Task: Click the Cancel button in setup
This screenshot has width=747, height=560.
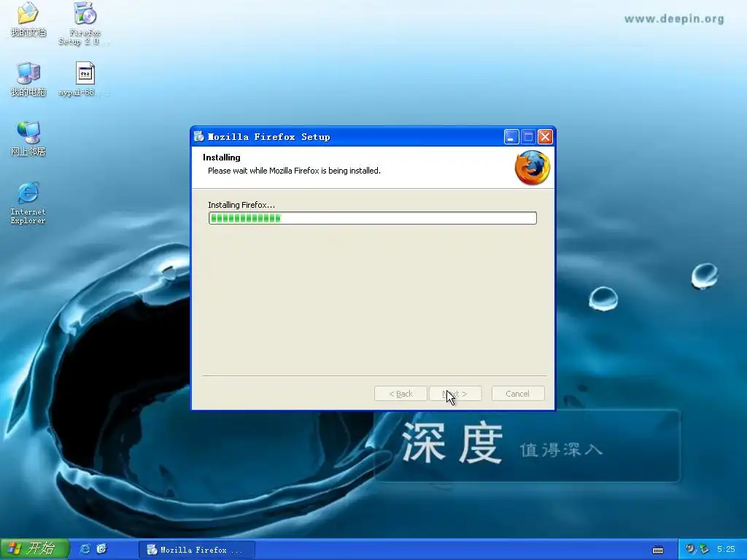Action: click(518, 394)
